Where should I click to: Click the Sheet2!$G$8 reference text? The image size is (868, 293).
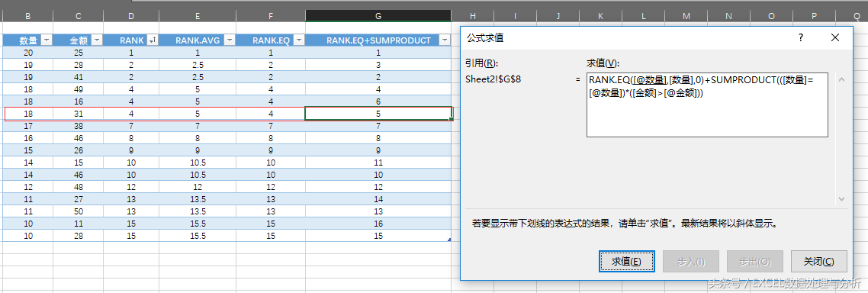point(493,79)
